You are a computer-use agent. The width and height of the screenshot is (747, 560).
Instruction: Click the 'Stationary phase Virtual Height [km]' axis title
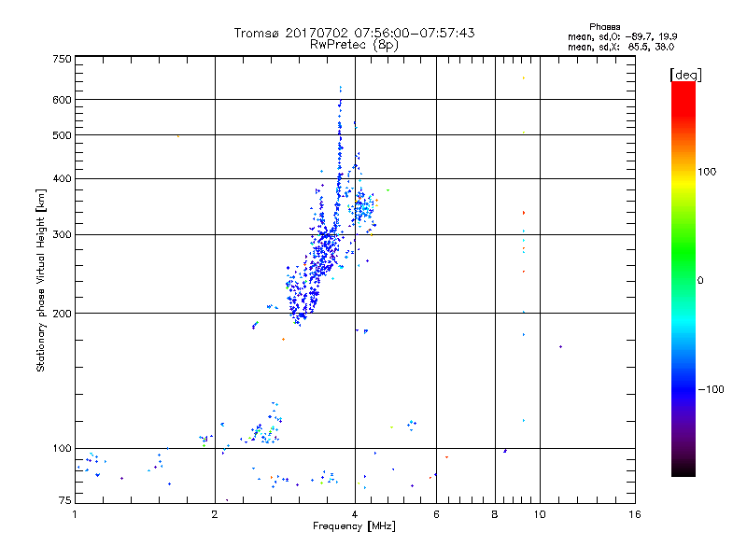click(x=41, y=280)
